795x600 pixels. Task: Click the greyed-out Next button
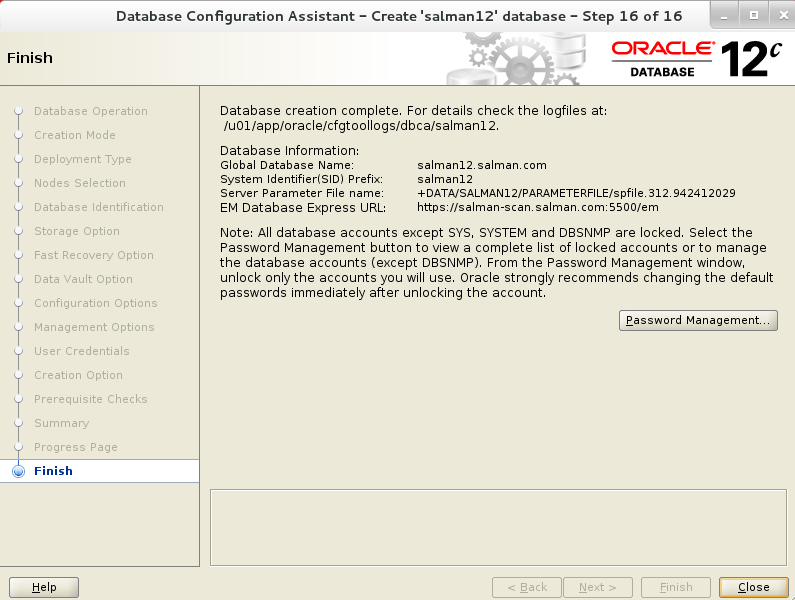coord(598,587)
